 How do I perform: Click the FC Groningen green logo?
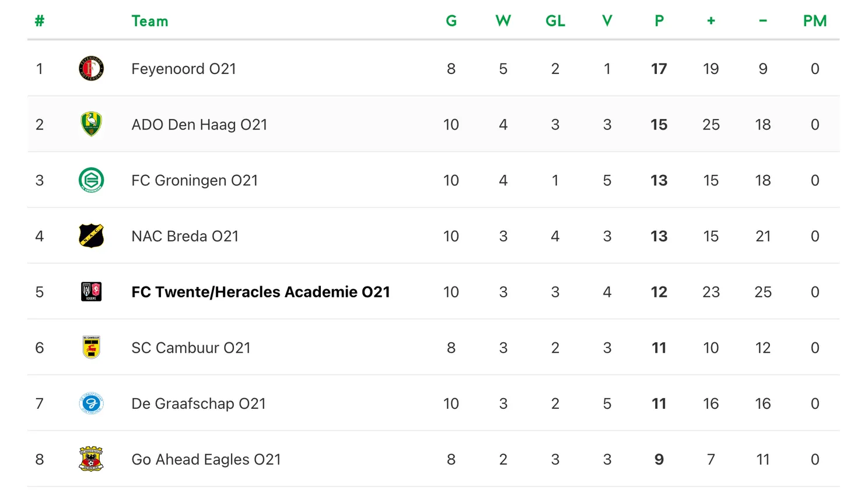coord(91,180)
